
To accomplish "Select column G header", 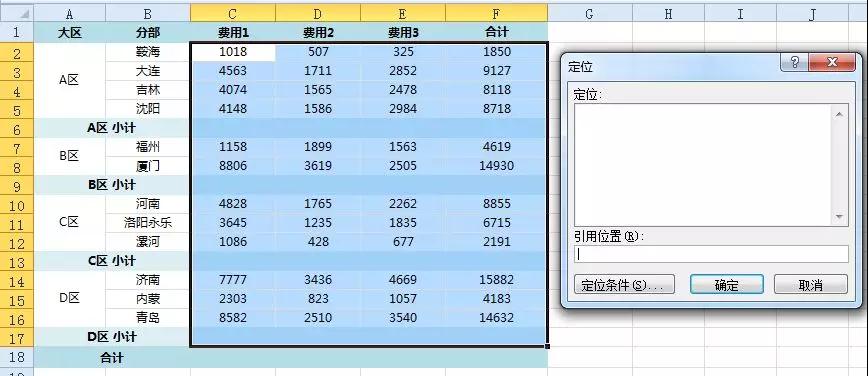I will coord(590,13).
